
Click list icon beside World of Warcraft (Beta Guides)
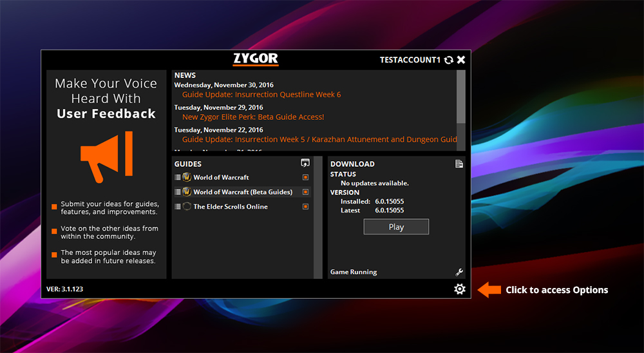178,192
